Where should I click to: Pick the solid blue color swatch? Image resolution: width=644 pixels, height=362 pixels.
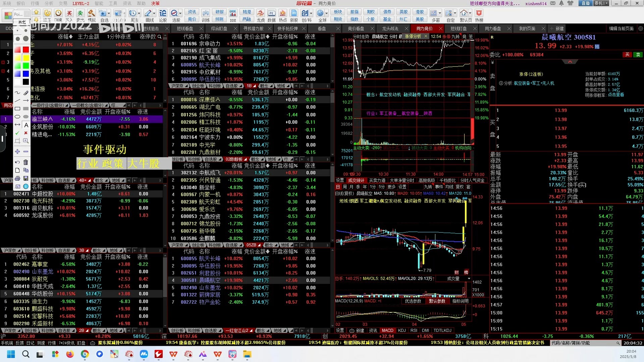(26, 74)
